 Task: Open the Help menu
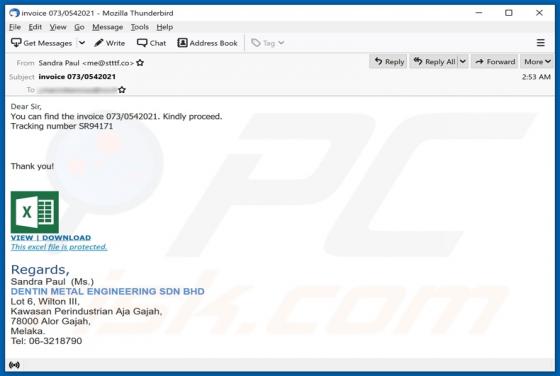pyautogui.click(x=165, y=27)
